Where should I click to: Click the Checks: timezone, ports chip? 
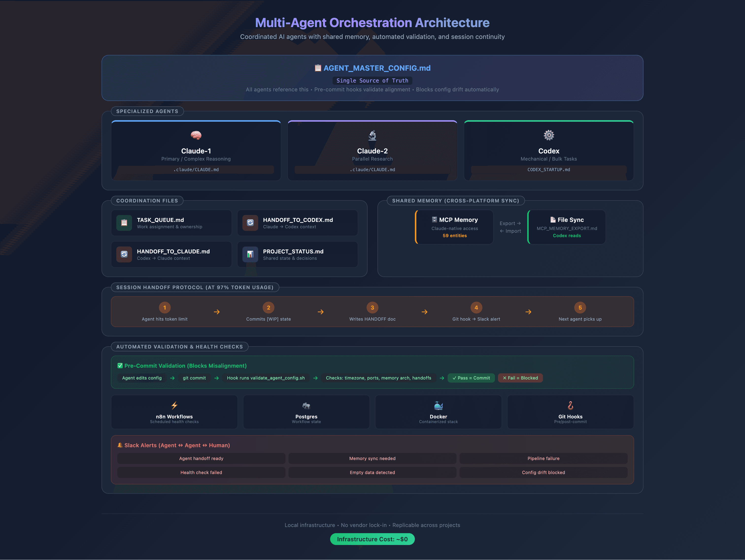379,378
